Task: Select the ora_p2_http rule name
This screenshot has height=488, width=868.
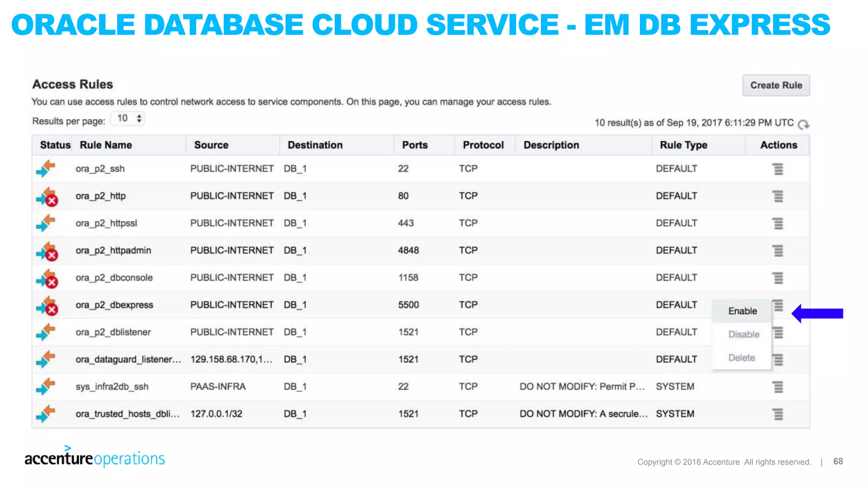Action: (101, 196)
